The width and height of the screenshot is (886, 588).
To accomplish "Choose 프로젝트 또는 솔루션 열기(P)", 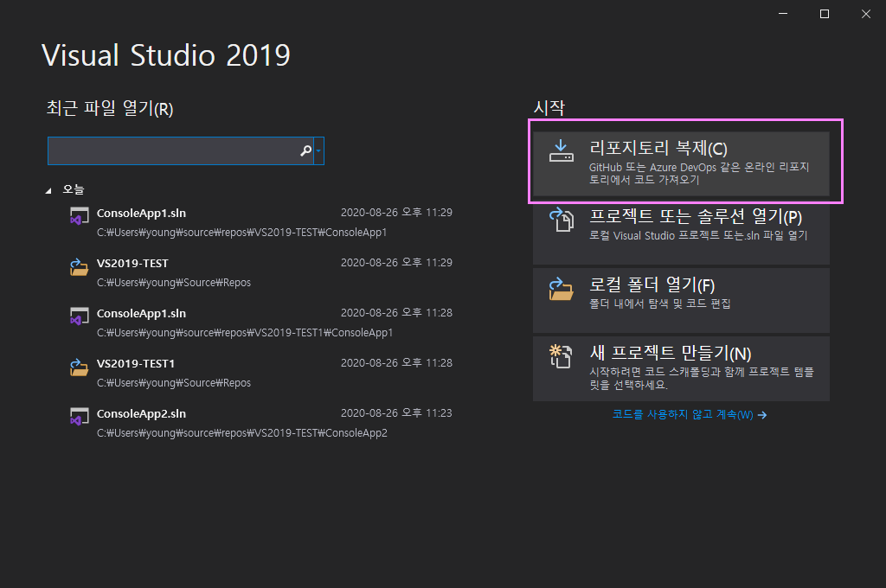I will click(681, 232).
